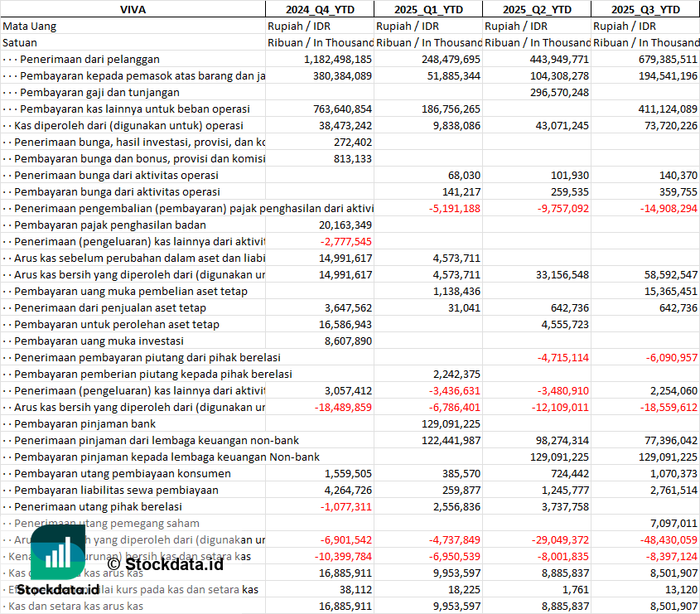Image resolution: width=700 pixels, height=614 pixels.
Task: Click the value 68,030
Action: pos(464,175)
